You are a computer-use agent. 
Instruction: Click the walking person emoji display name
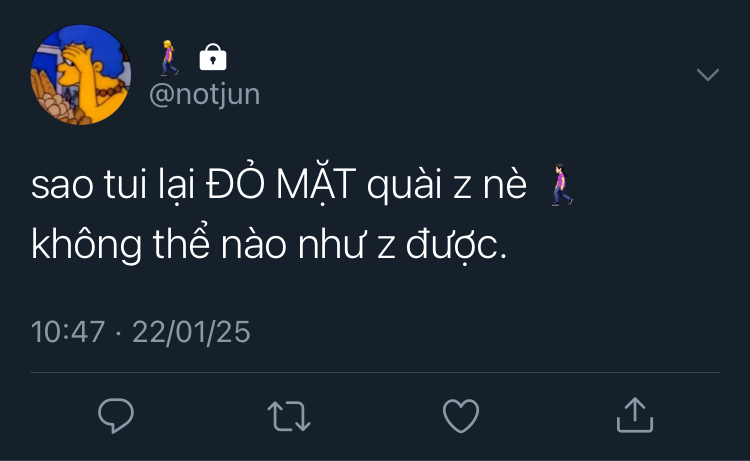(169, 58)
